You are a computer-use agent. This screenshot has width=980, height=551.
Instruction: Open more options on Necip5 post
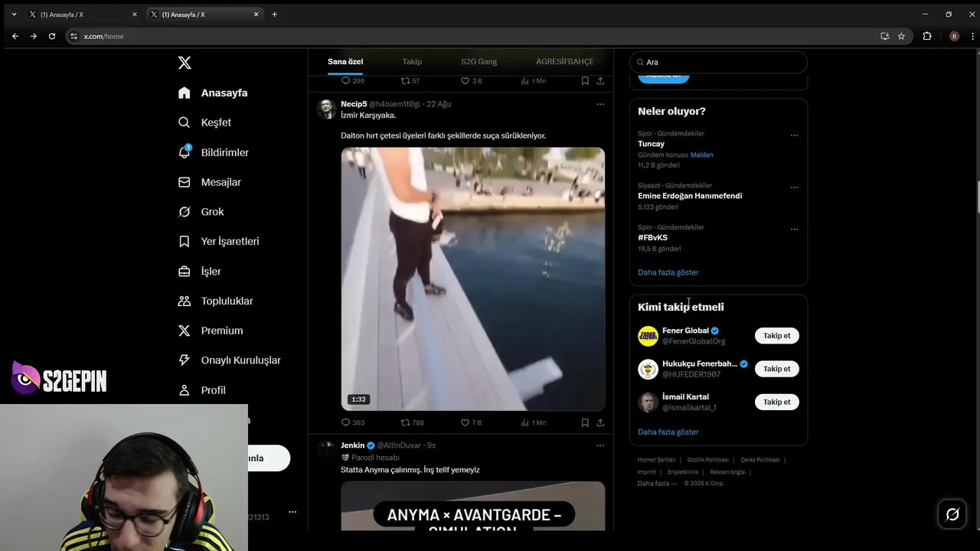click(600, 104)
